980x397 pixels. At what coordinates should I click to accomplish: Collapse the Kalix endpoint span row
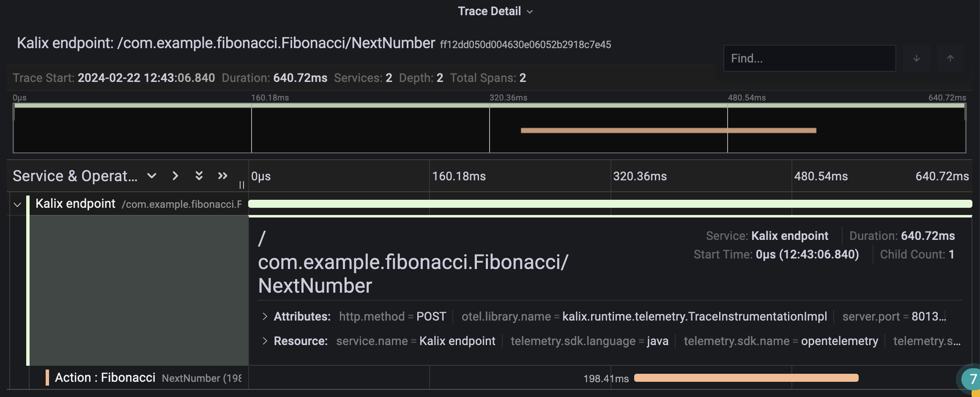16,204
